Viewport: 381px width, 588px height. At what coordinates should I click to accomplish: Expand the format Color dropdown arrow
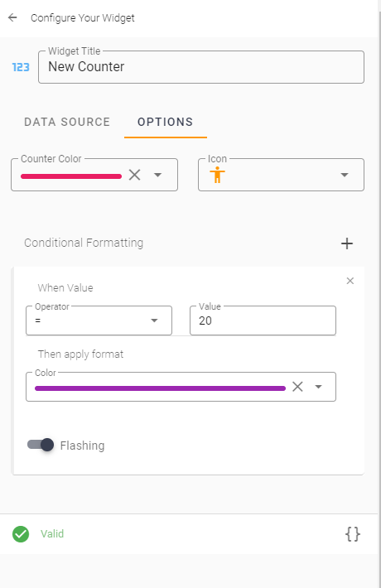318,387
